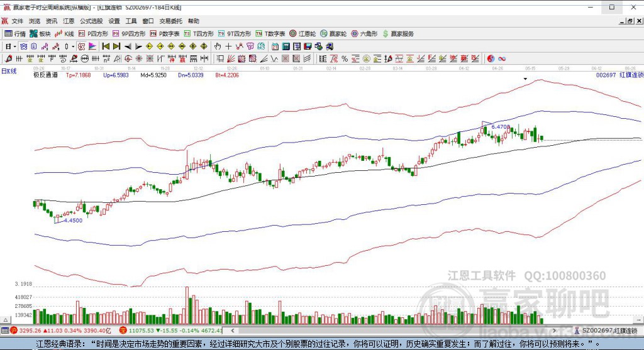
Task: Click the 沪 index status entry
Action: tap(61, 331)
